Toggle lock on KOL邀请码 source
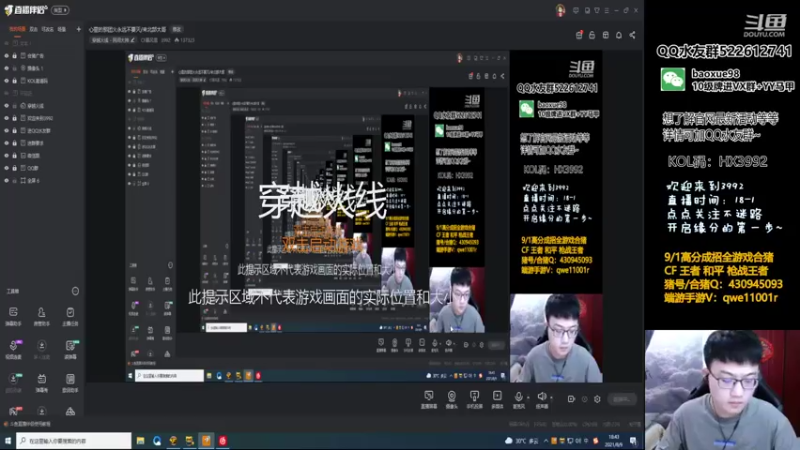 point(14,81)
